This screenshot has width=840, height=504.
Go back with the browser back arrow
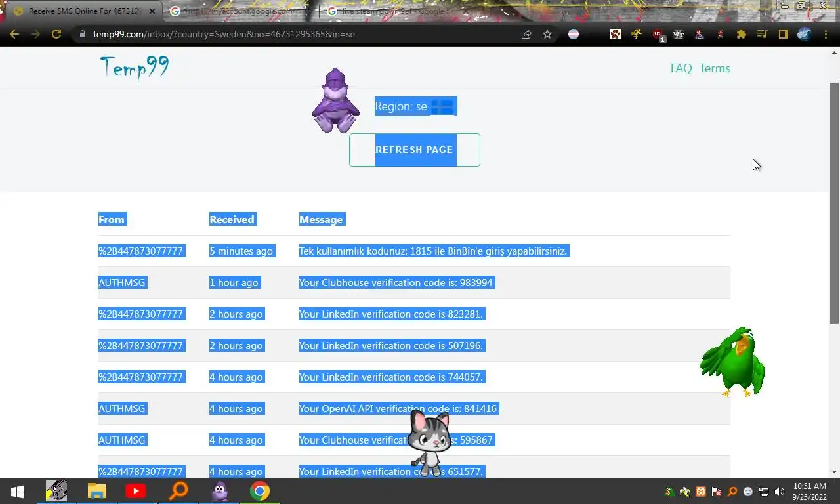[14, 34]
